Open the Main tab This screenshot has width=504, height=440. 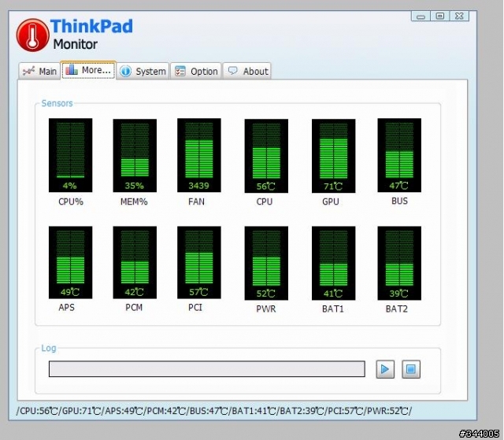pyautogui.click(x=39, y=71)
